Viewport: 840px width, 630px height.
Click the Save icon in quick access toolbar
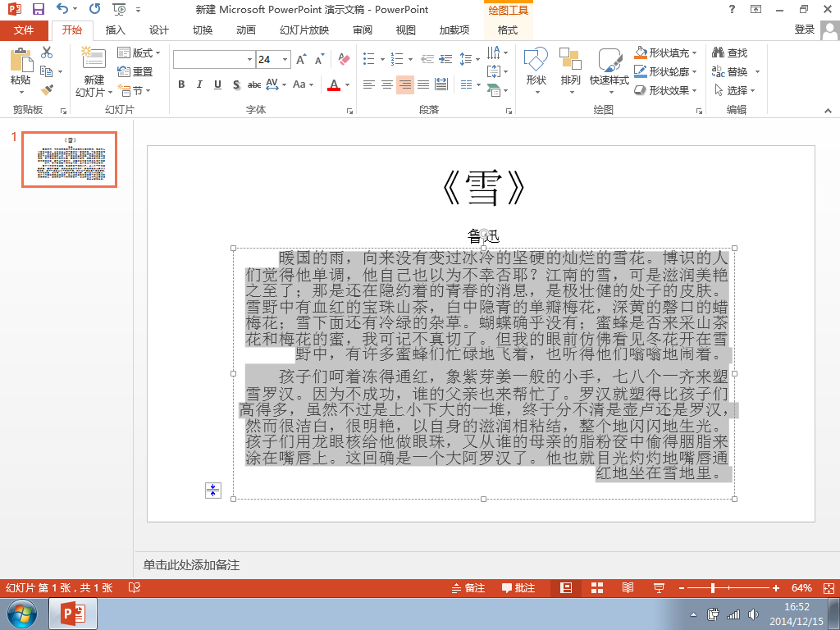39,9
